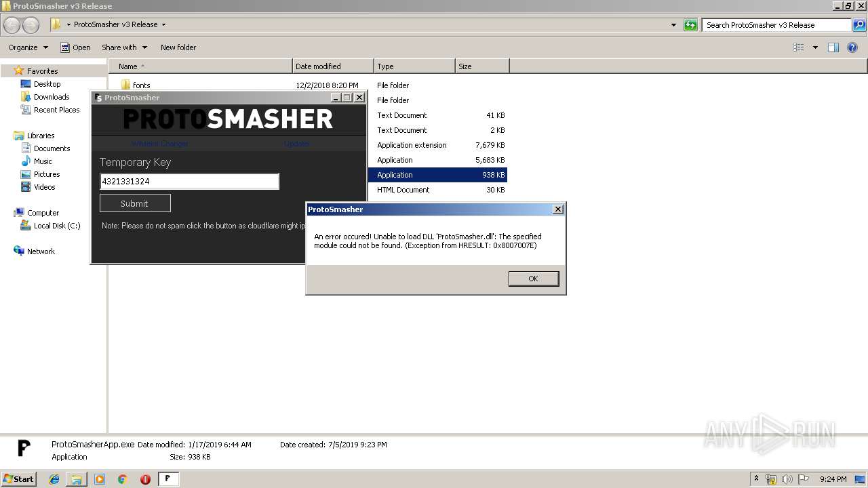Switch to the ProtoSmasher taskbar button

[168, 479]
